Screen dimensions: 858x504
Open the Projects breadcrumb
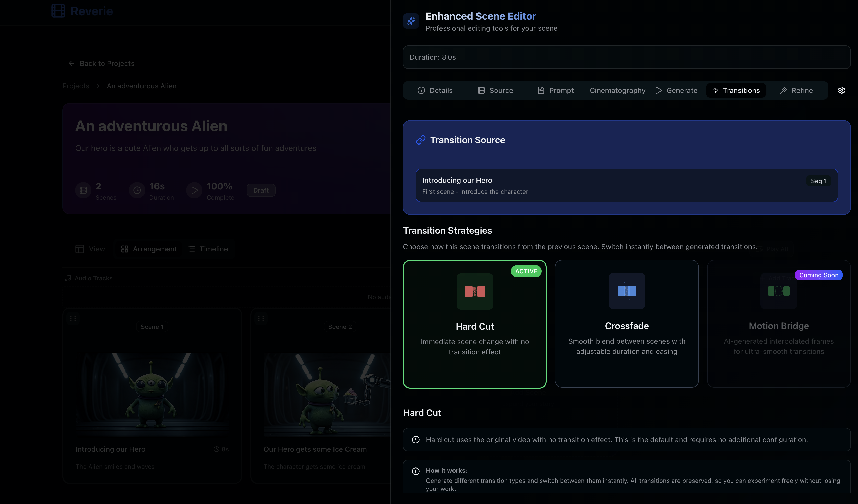click(x=76, y=86)
